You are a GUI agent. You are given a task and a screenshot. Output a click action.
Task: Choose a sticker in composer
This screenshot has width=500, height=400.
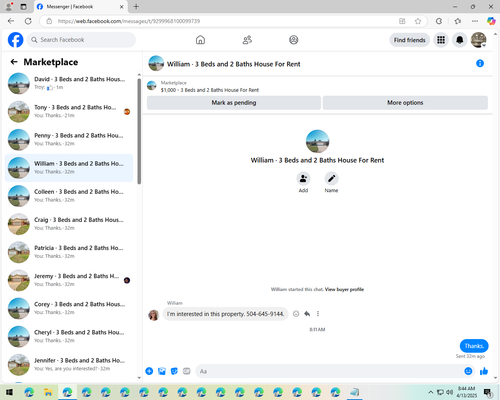[x=174, y=371]
